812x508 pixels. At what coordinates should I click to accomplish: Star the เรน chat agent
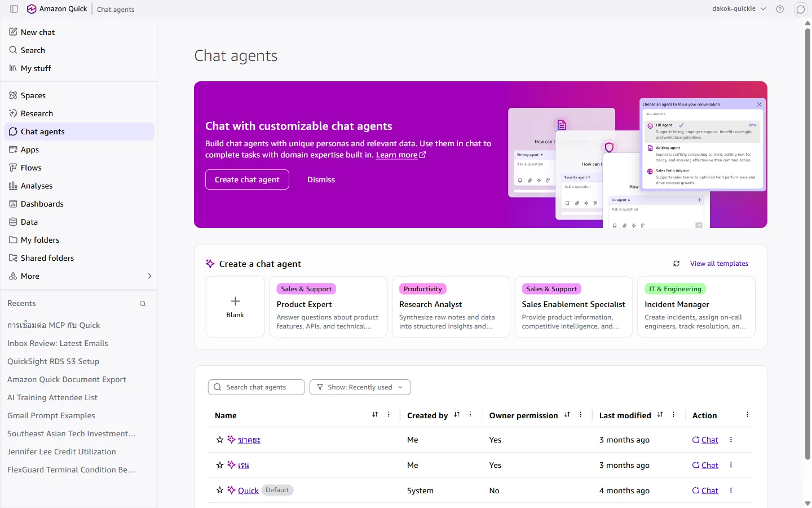click(x=220, y=465)
